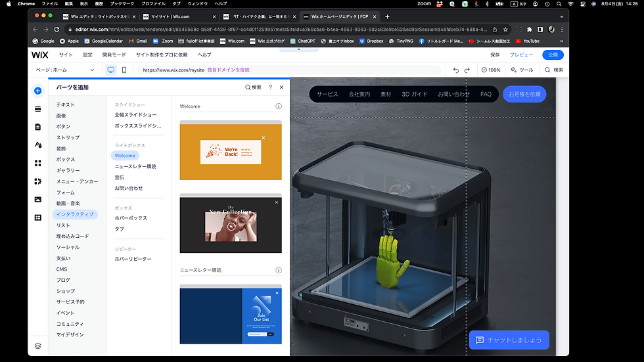Click the サービス item in site navigation
The height and width of the screenshot is (362, 644).
pos(327,94)
